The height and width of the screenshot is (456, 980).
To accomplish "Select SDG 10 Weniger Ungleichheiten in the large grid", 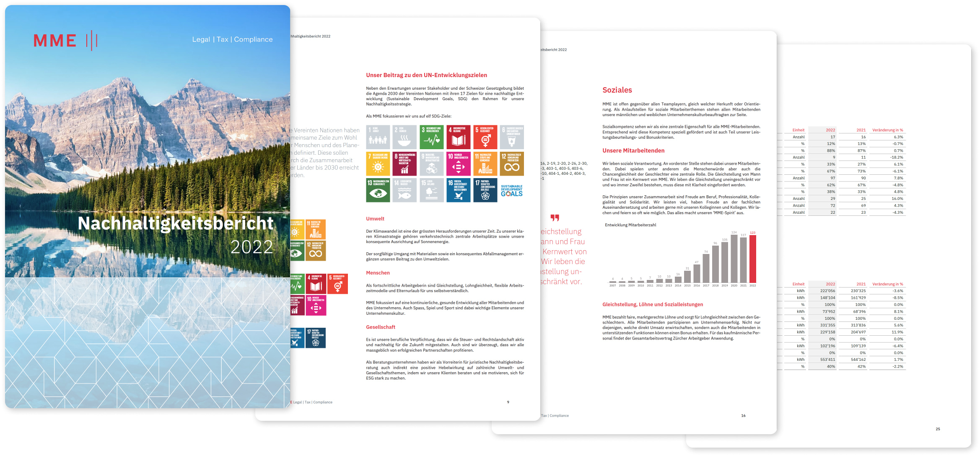I will [458, 164].
